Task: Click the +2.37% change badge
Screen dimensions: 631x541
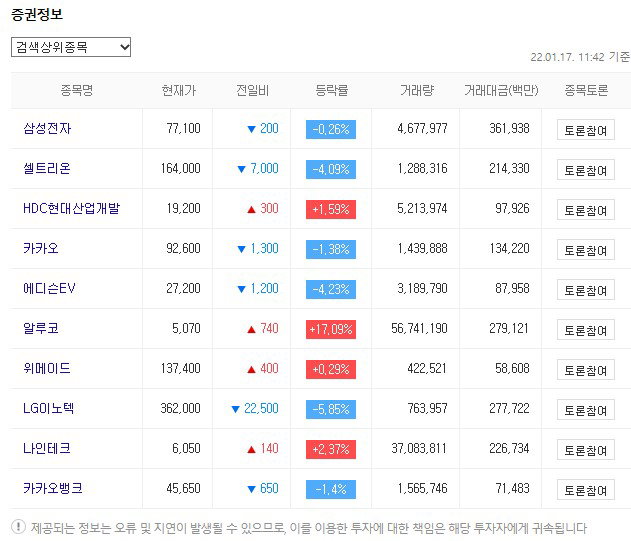Action: (x=331, y=449)
